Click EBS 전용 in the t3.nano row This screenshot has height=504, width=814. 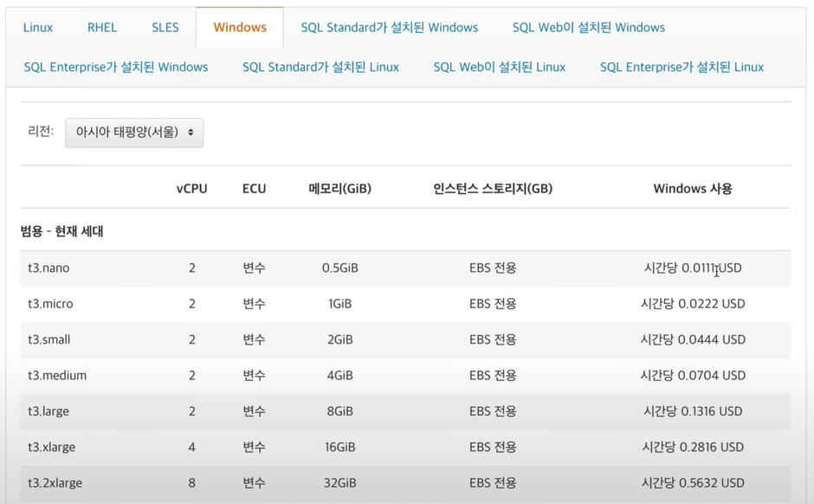493,268
